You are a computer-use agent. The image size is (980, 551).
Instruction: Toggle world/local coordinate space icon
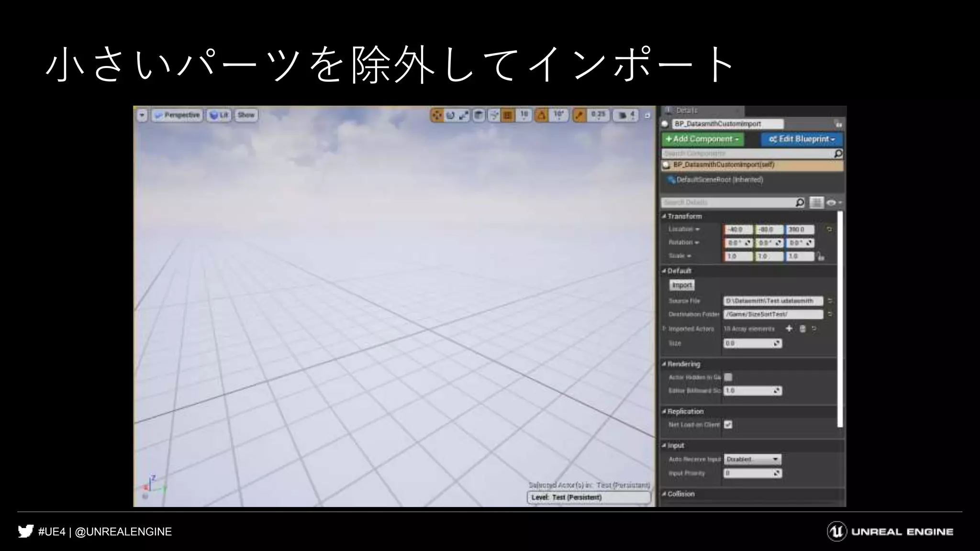[479, 115]
